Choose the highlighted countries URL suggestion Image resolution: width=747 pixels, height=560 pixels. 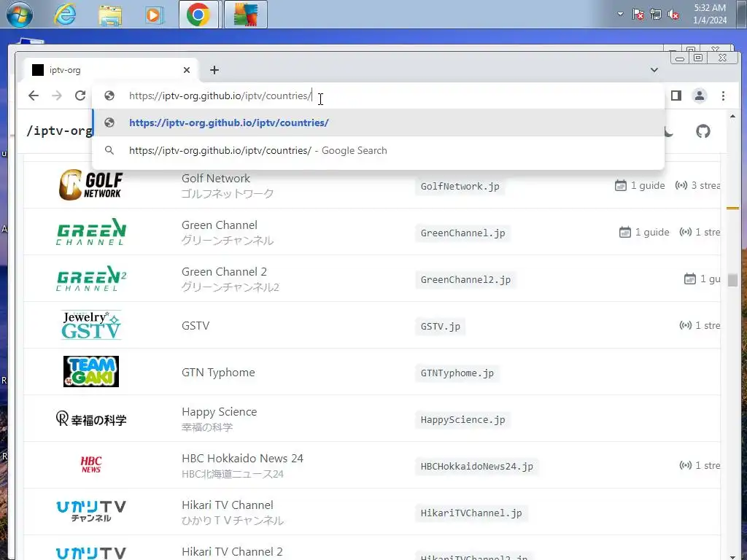pyautogui.click(x=379, y=122)
